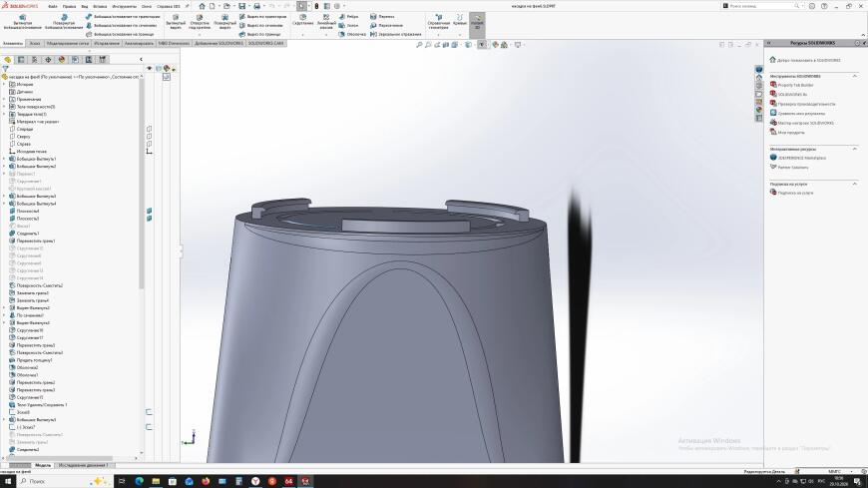Expand the Boss-Extrude3 feature
The width and height of the screenshot is (868, 488).
(4, 196)
